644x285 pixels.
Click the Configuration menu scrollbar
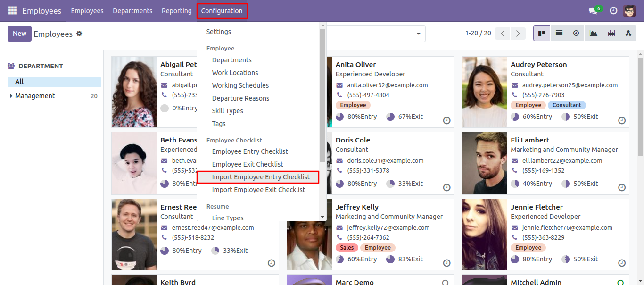click(x=322, y=94)
